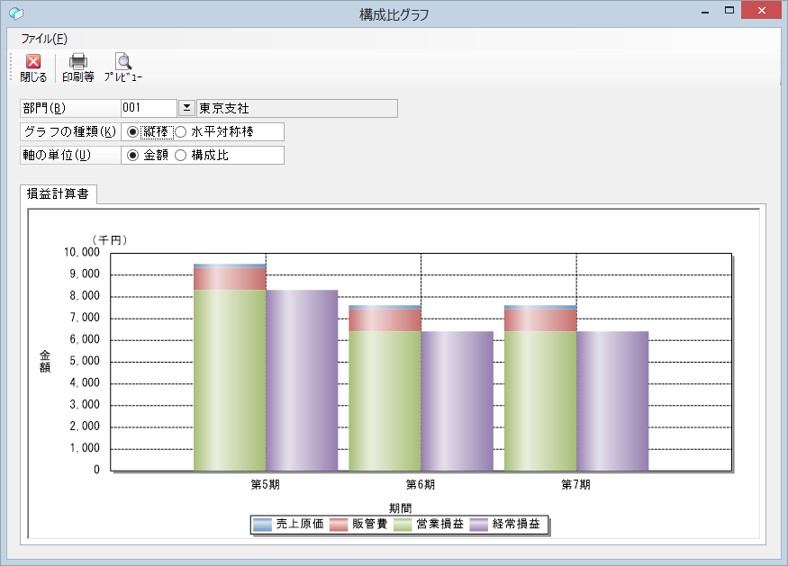Open the 印刷等 printer icon
The image size is (788, 566).
[78, 61]
